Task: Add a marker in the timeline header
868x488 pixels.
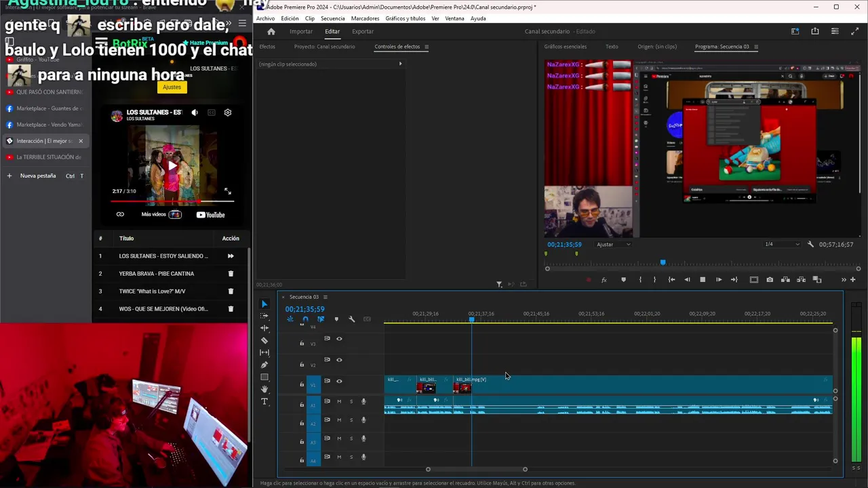Action: 336,319
